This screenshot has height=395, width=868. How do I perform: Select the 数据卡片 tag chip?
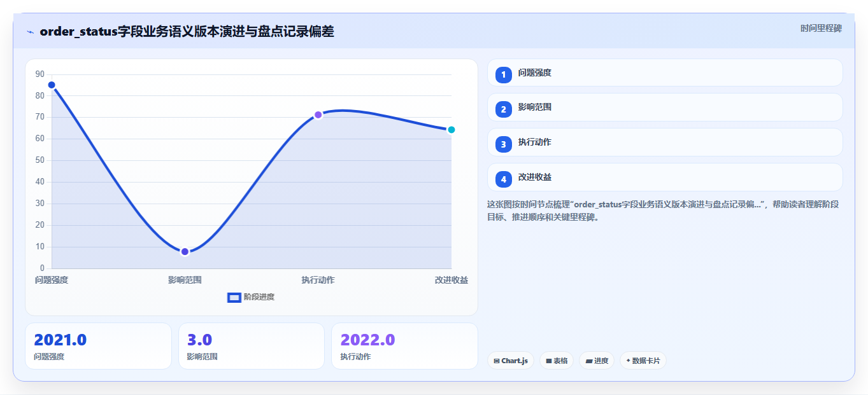pos(643,361)
